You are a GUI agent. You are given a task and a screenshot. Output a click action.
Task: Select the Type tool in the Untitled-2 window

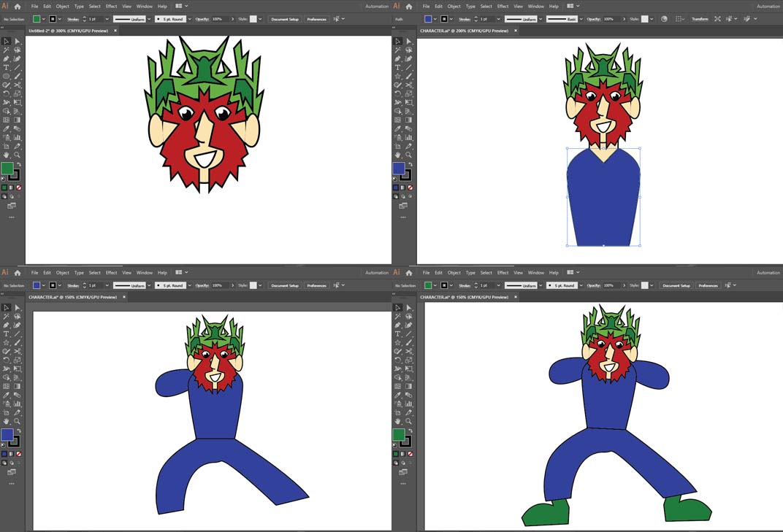coord(6,67)
